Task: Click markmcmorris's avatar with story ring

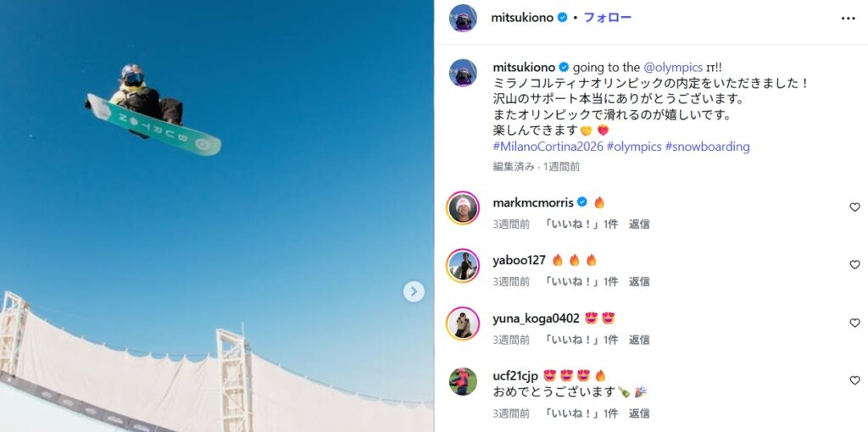Action: click(x=463, y=208)
